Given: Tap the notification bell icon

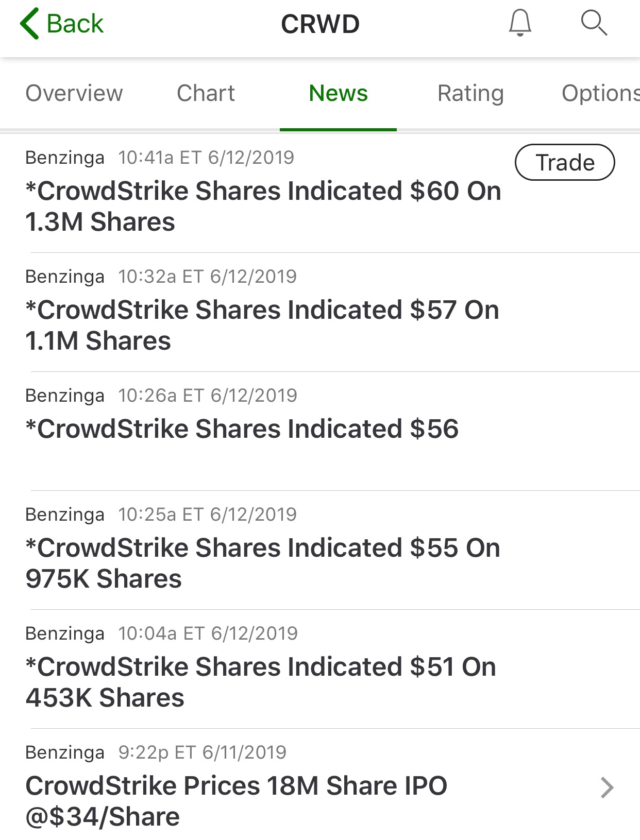Looking at the screenshot, I should (520, 24).
